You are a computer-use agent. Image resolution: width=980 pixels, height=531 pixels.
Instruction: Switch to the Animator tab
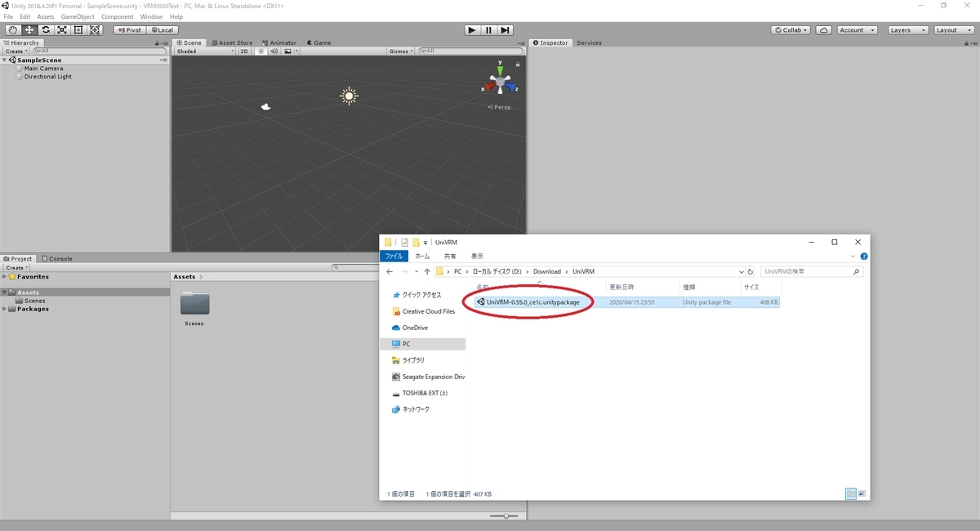coord(279,42)
